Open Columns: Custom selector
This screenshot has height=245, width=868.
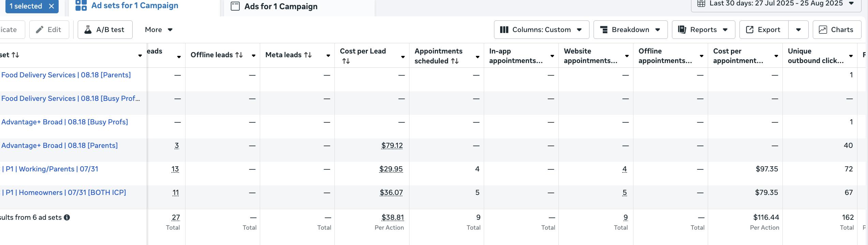[x=541, y=30]
